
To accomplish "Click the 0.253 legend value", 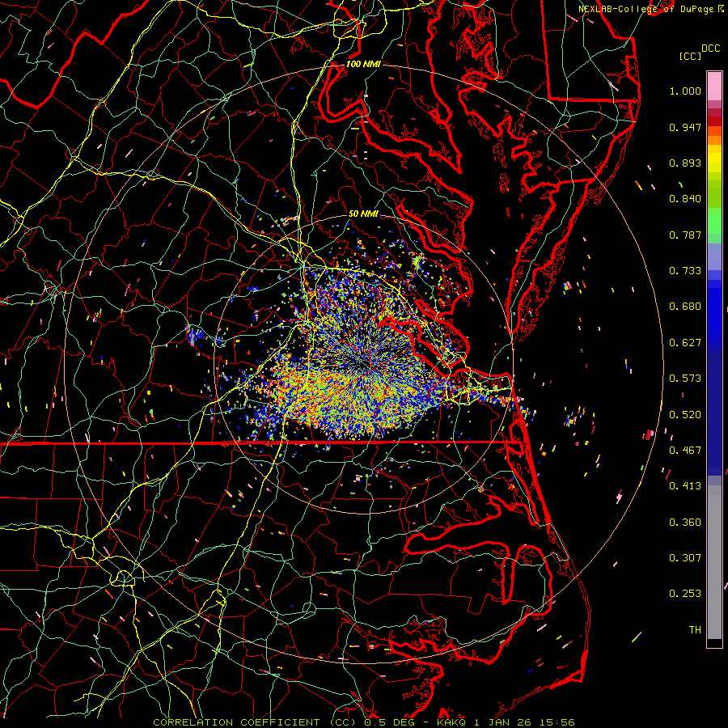I will click(x=685, y=594).
